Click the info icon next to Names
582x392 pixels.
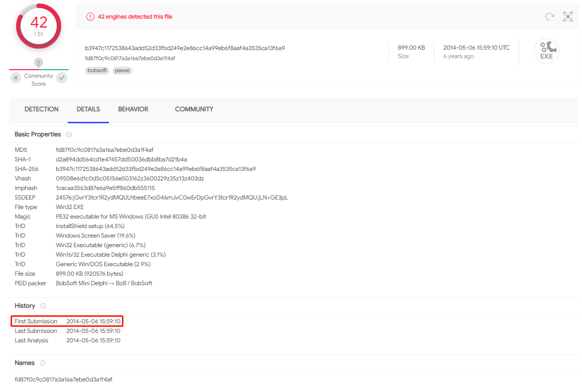tap(43, 363)
